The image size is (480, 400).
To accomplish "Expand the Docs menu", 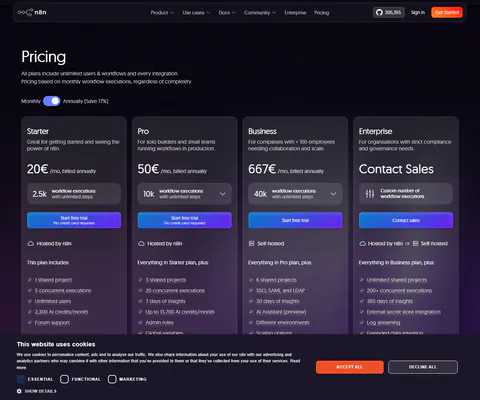I will coord(227,13).
